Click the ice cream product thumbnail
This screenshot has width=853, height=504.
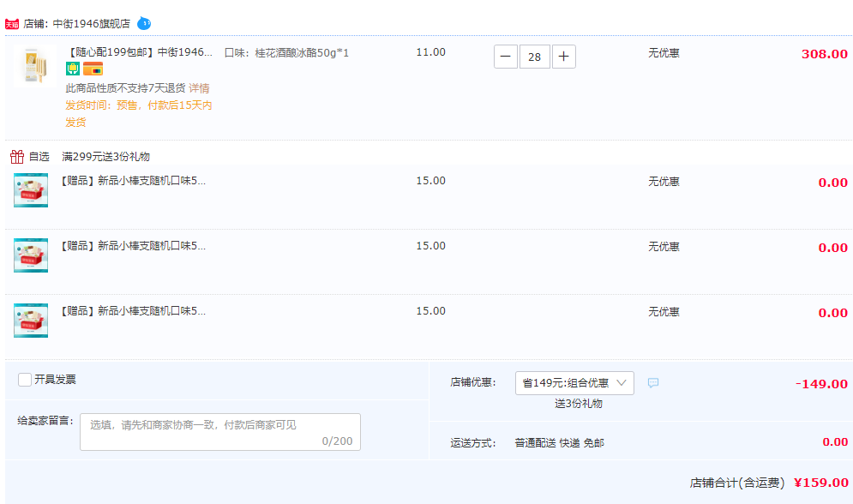pos(34,66)
